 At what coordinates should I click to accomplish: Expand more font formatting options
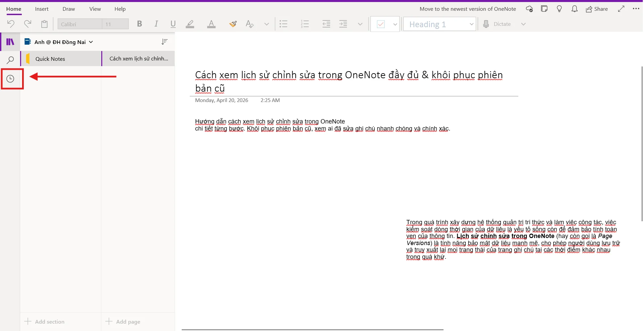267,24
